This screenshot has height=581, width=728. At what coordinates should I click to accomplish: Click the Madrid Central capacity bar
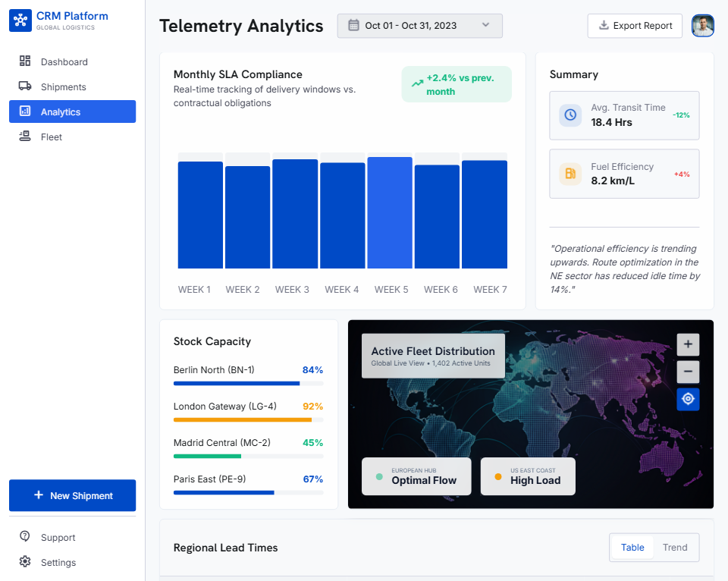click(x=249, y=456)
